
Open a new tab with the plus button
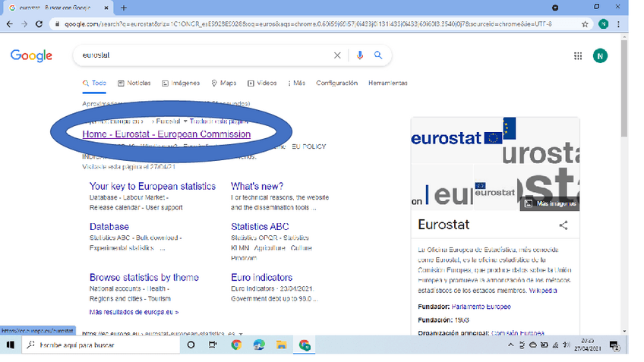click(124, 8)
